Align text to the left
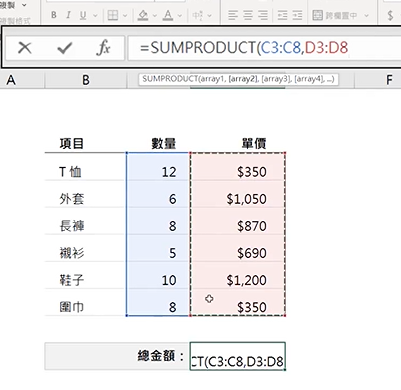Viewport: 401px width, 390px height. coord(233,15)
